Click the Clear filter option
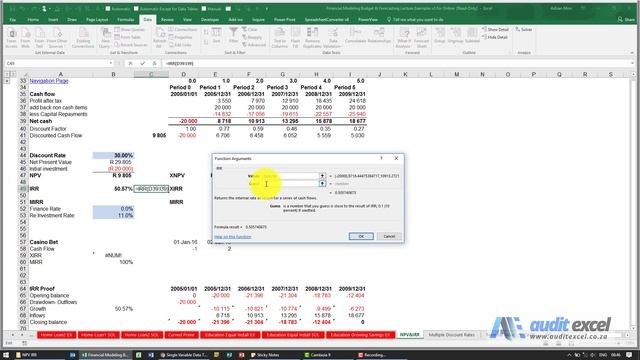Screen dimensions: 640x360 (x=249, y=30)
